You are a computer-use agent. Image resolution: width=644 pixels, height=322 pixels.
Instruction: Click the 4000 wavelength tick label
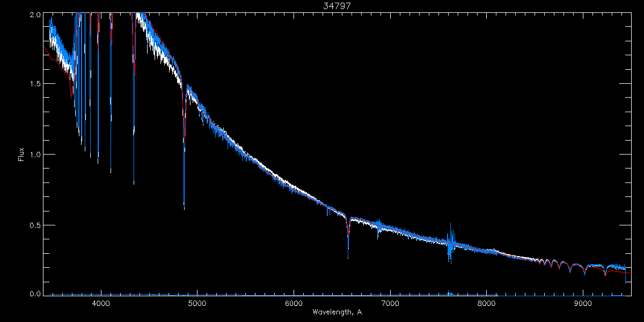[x=101, y=304]
